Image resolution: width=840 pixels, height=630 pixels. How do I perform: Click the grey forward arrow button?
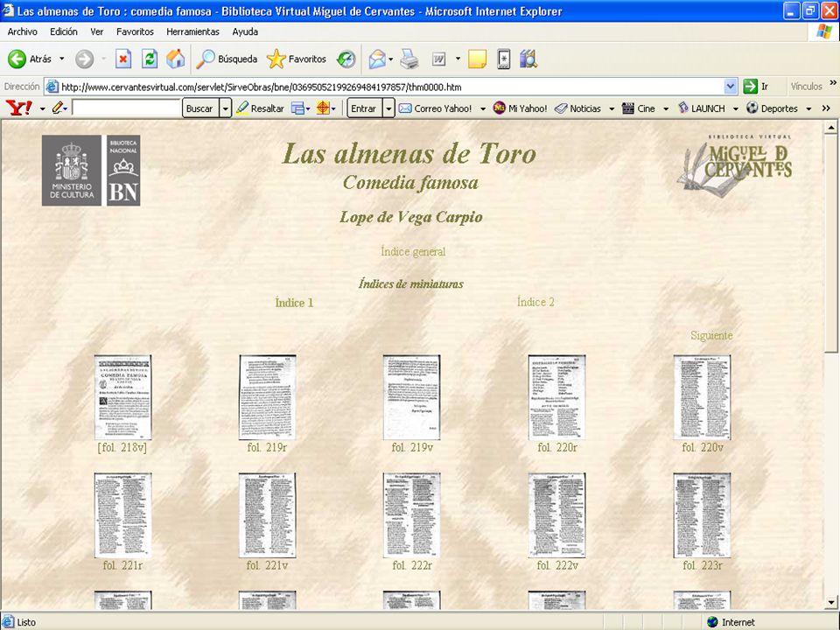point(84,59)
